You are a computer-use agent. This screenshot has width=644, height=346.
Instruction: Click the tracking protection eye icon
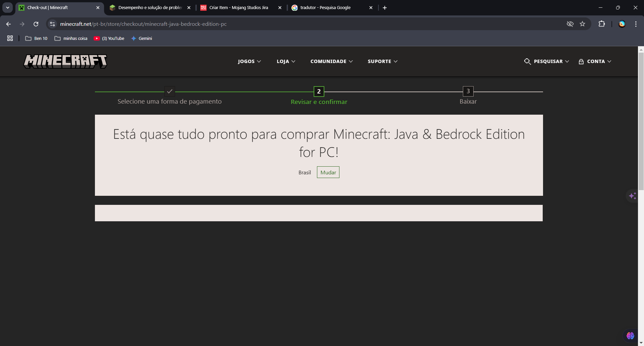tap(570, 24)
